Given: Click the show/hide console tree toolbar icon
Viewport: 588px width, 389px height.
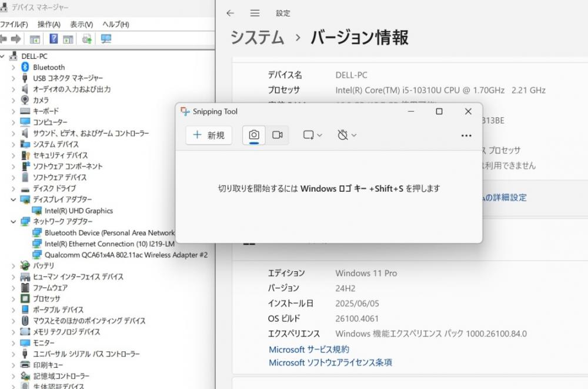Looking at the screenshot, I should coord(35,39).
